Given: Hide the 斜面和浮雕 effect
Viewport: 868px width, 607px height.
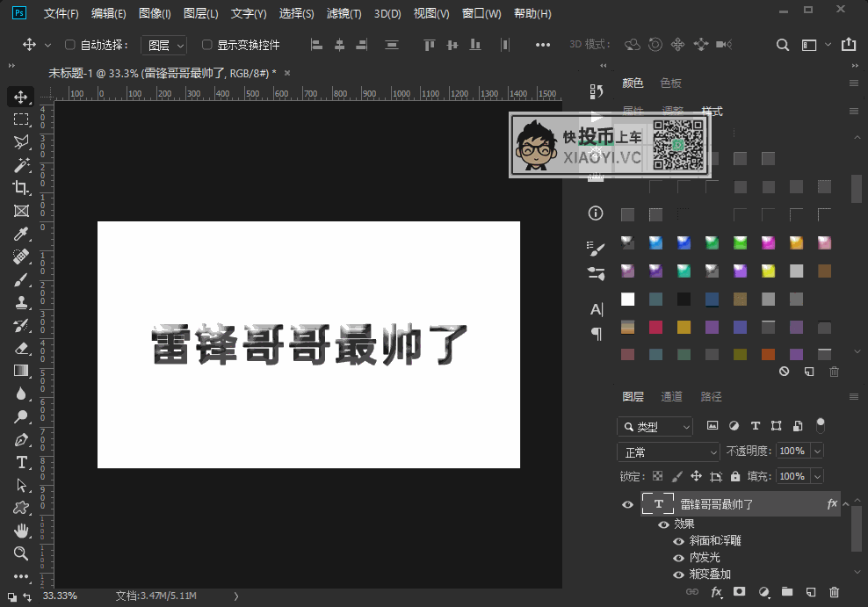Looking at the screenshot, I should coord(679,541).
